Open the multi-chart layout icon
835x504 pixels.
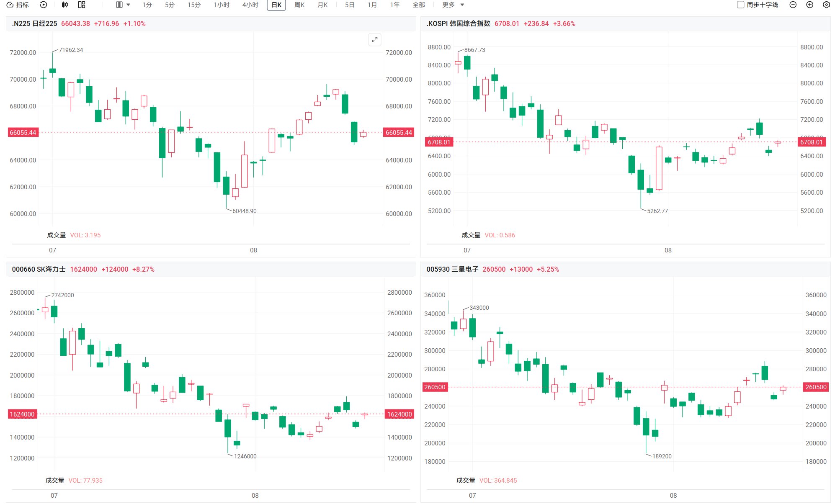point(82,5)
